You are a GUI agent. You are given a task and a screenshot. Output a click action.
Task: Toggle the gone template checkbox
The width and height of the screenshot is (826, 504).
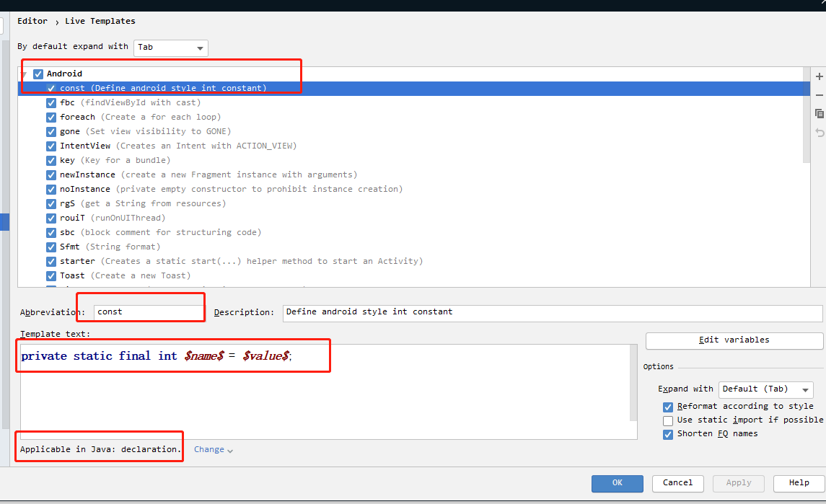(x=51, y=132)
